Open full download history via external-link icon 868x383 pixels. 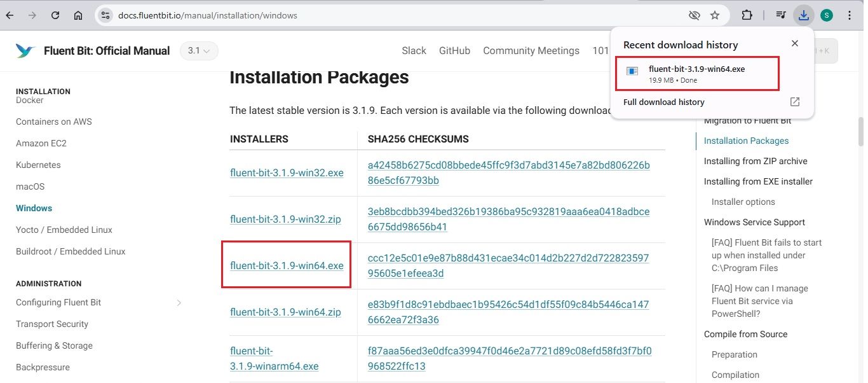click(794, 102)
